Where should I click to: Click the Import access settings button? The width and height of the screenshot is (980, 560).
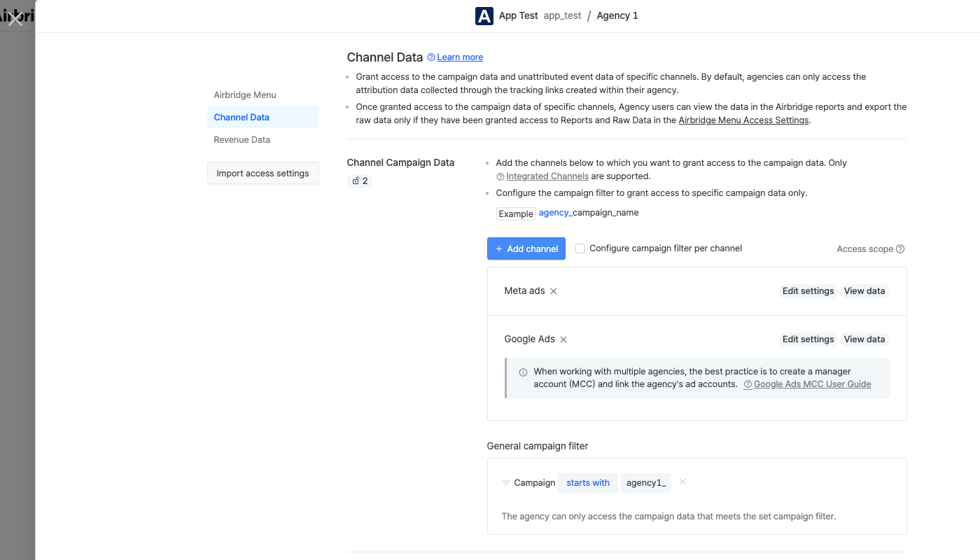click(263, 174)
